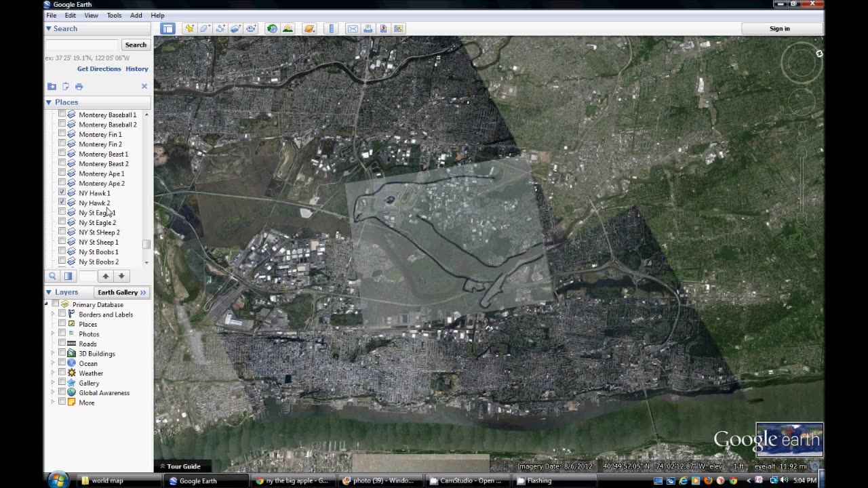Expand the Gallery layer tree node

tap(54, 383)
